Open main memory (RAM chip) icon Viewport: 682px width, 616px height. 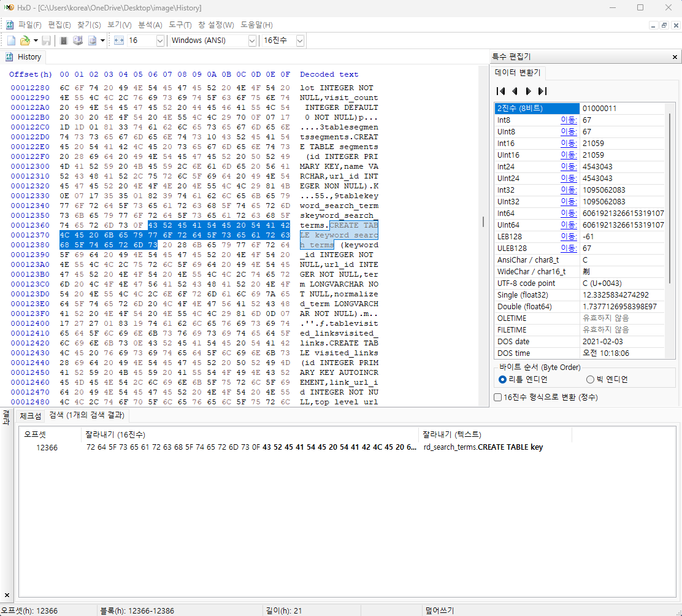point(63,40)
